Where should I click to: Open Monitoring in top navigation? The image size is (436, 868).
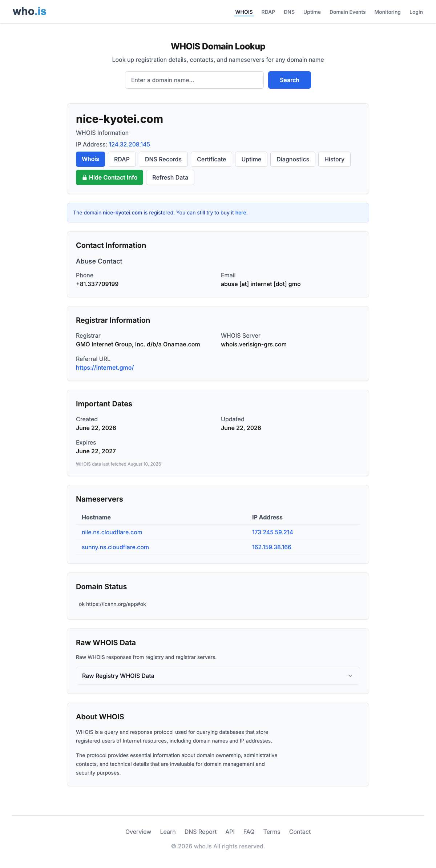click(x=387, y=12)
